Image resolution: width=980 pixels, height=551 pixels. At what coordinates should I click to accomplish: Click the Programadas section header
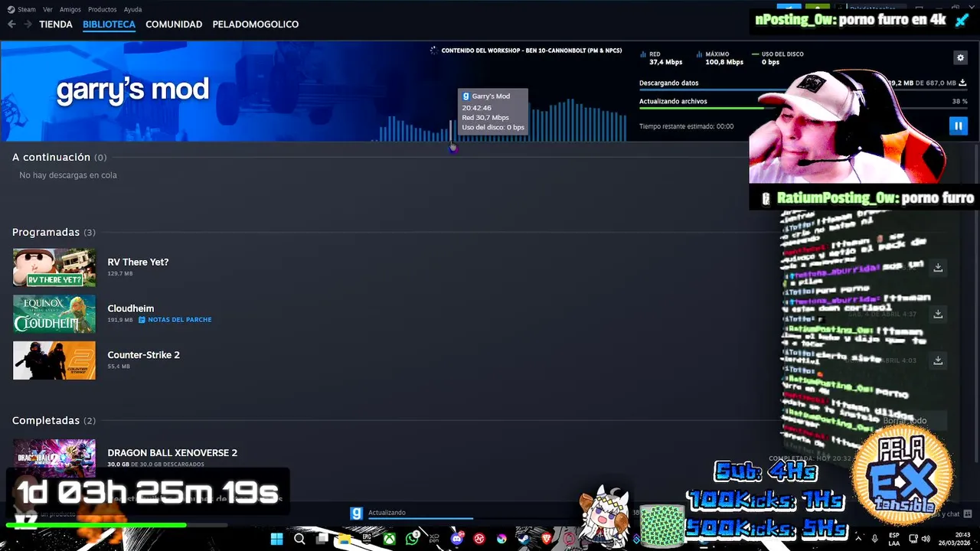[54, 232]
